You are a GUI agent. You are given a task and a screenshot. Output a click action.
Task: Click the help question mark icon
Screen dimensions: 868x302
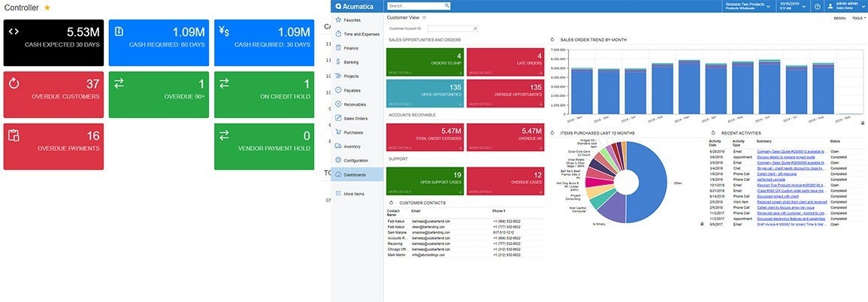pos(818,6)
